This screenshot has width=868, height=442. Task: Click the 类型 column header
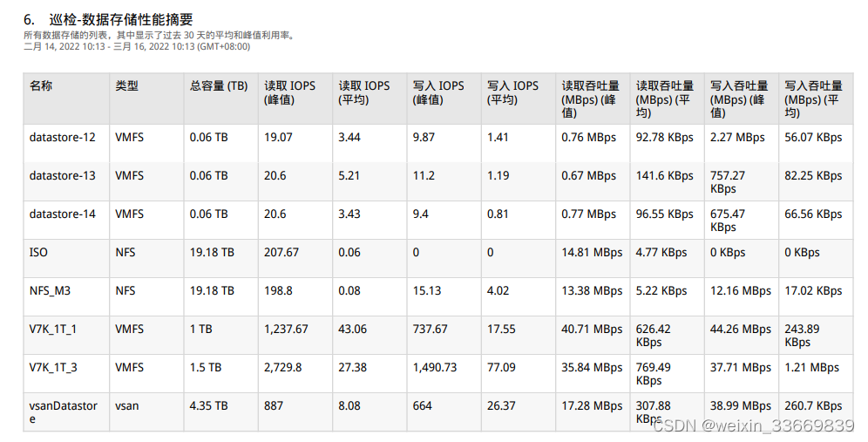point(126,86)
